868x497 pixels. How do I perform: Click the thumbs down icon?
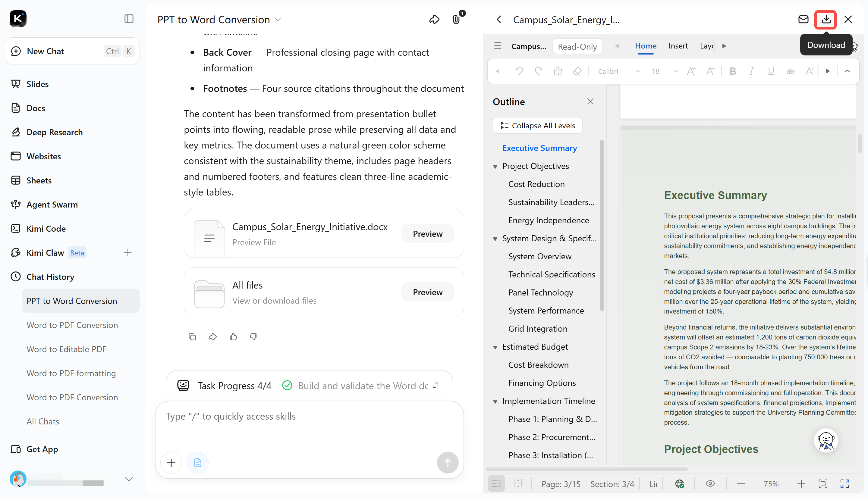pyautogui.click(x=254, y=337)
